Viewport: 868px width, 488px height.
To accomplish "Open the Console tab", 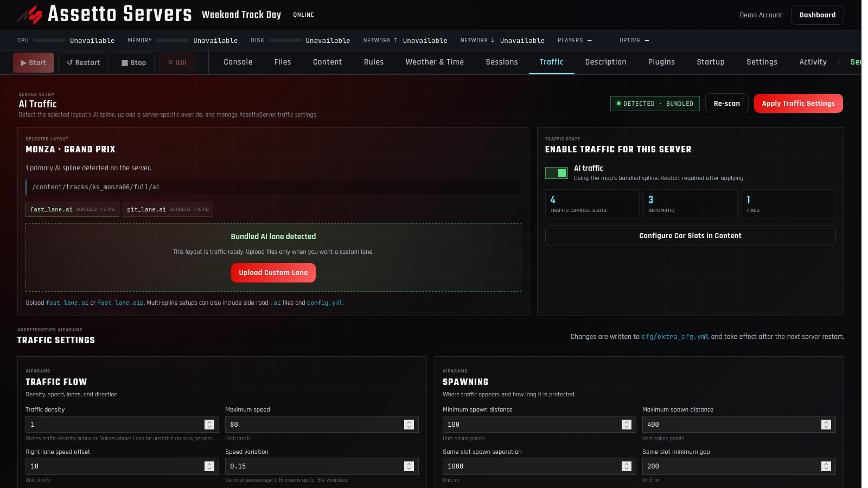I will pyautogui.click(x=238, y=62).
